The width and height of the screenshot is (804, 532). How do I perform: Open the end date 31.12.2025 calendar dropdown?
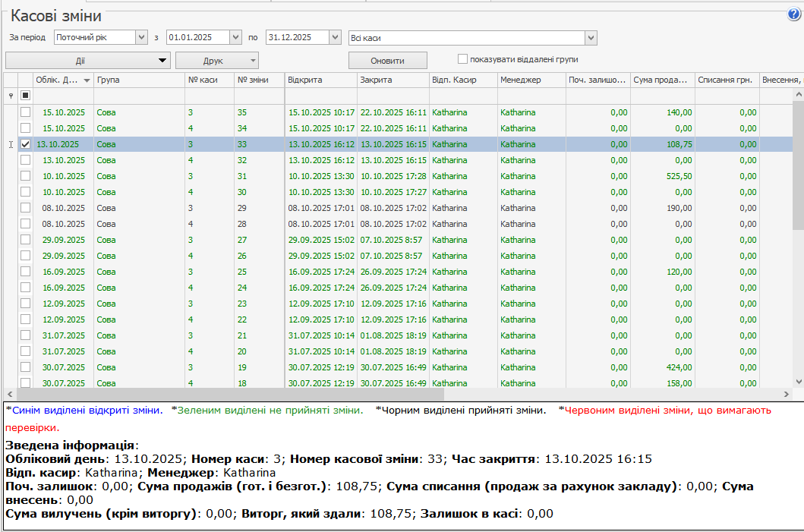point(335,37)
